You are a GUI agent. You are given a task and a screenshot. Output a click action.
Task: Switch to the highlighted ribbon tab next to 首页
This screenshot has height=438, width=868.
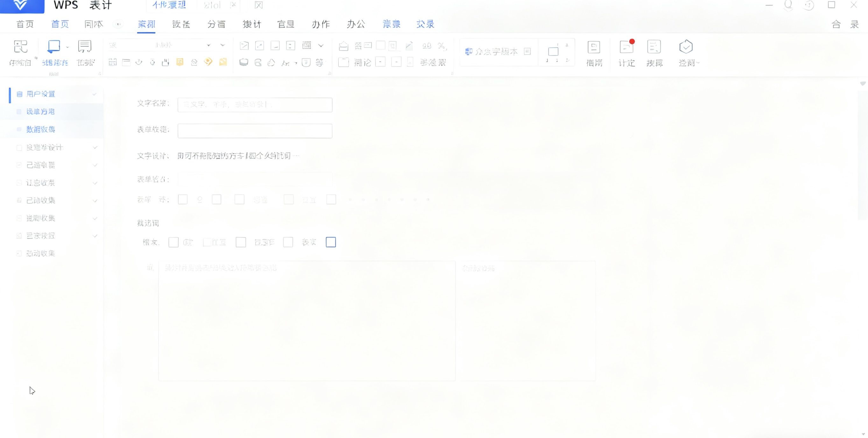[146, 24]
